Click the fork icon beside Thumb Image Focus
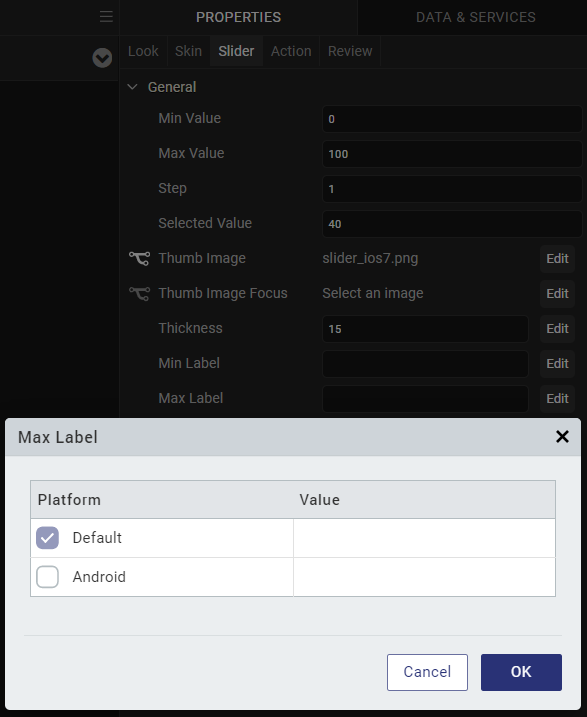 pyautogui.click(x=139, y=294)
